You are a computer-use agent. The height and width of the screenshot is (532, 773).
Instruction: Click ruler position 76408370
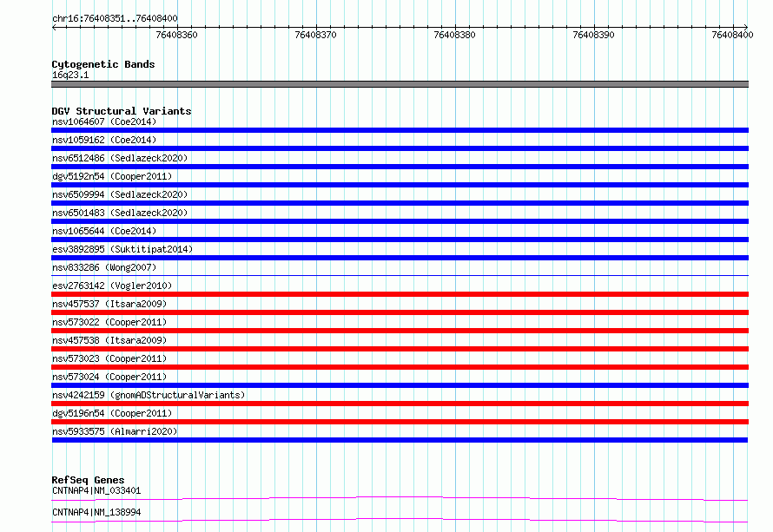tap(315, 35)
